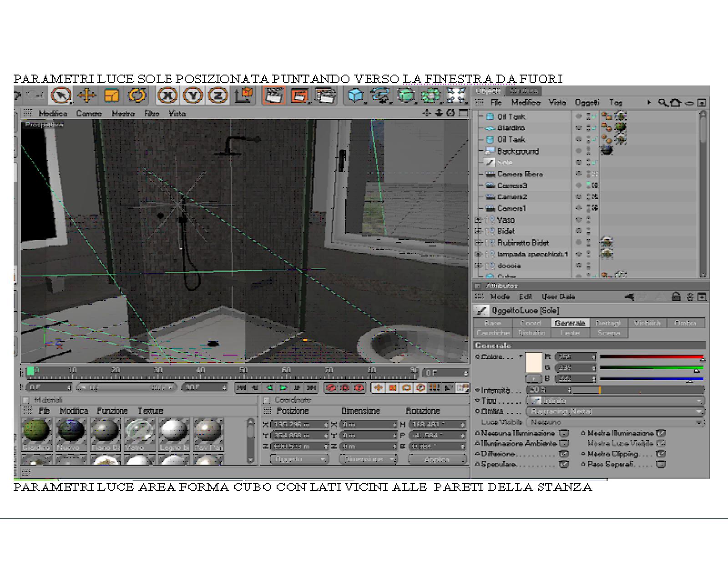This screenshot has width=728, height=582.
Task: Toggle the Mostra Illuminazione checkbox
Action: pyautogui.click(x=661, y=433)
